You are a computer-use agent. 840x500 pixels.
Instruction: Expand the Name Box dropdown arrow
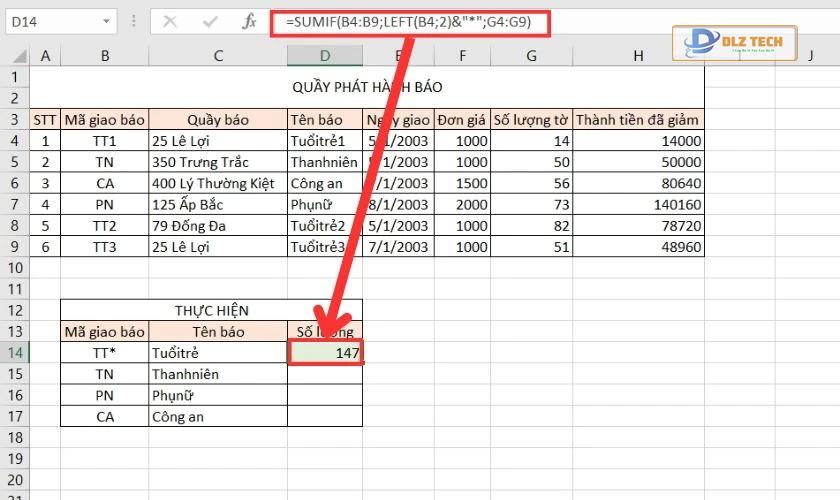pyautogui.click(x=106, y=22)
